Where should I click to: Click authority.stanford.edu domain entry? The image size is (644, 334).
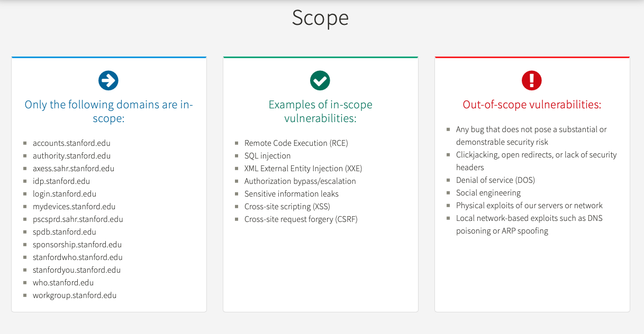tap(71, 156)
